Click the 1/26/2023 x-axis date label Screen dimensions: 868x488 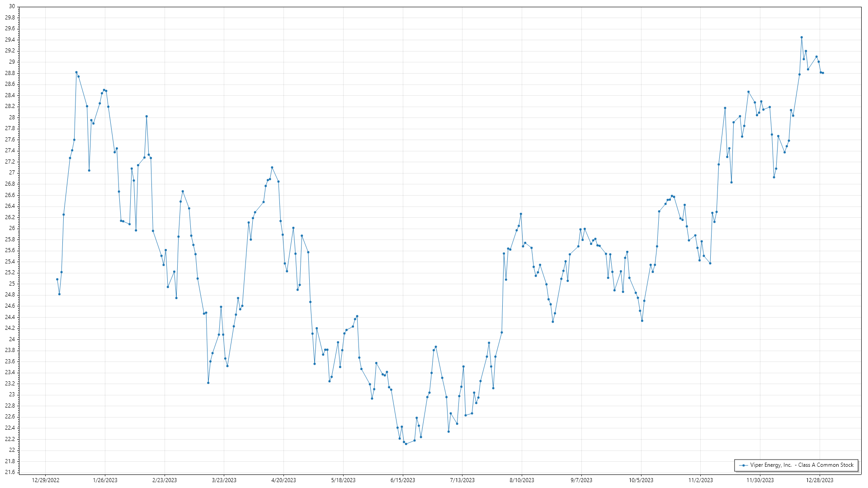(105, 480)
